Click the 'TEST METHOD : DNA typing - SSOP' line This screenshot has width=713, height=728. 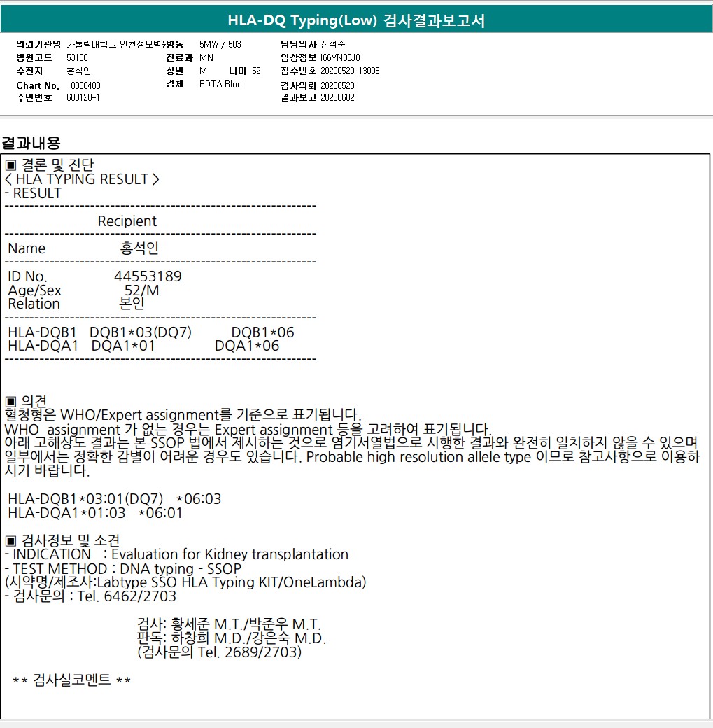[x=123, y=568]
